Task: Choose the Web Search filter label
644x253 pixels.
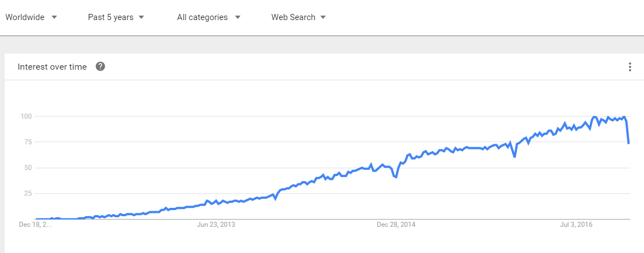Action: click(293, 17)
